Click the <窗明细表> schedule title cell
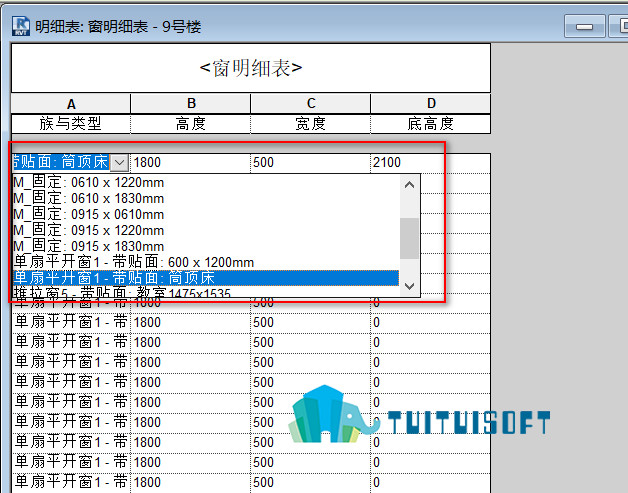Image resolution: width=628 pixels, height=493 pixels. [x=251, y=68]
